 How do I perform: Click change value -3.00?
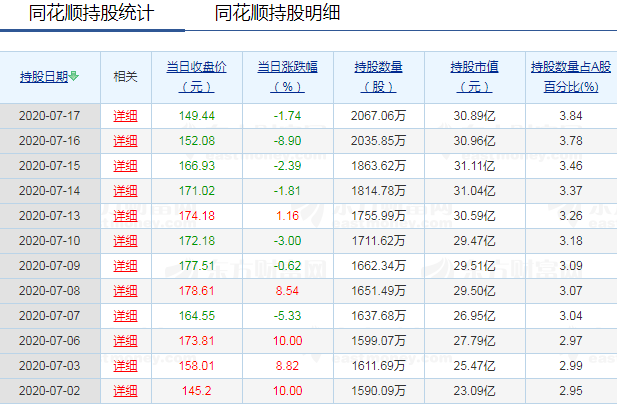(x=287, y=241)
